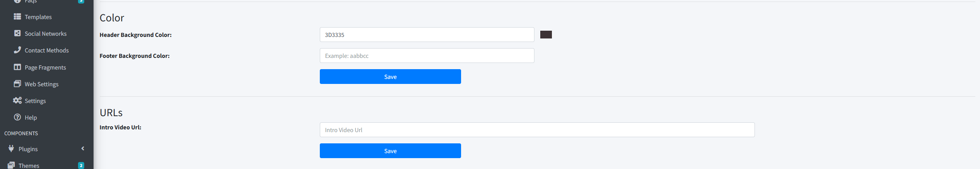The image size is (980, 169).
Task: Click the Web Settings window icon
Action: click(17, 84)
